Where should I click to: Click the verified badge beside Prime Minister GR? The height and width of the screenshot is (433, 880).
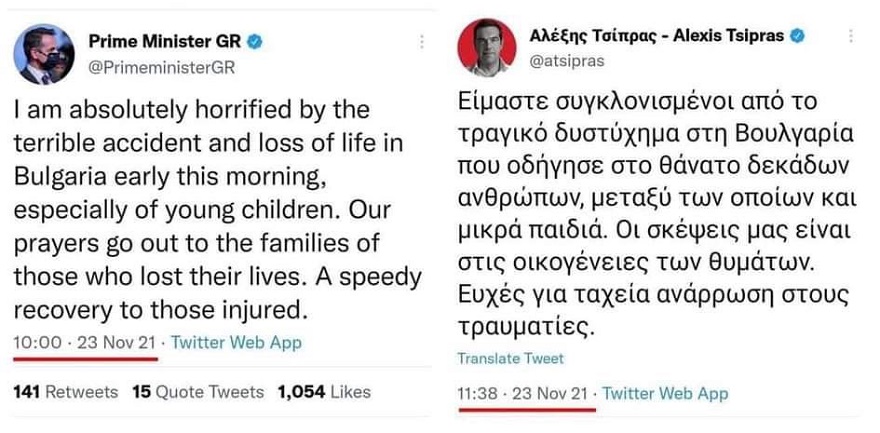point(256,41)
